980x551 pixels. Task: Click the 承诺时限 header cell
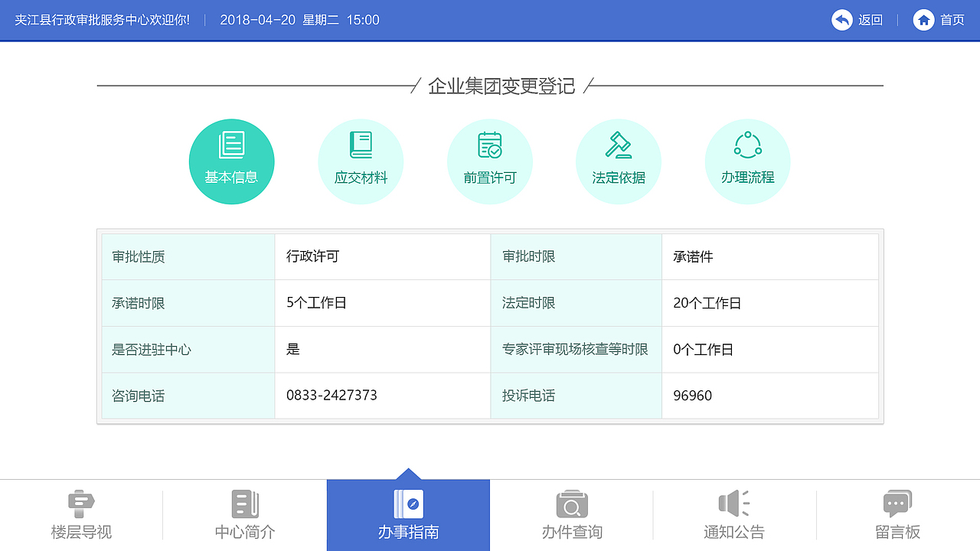click(188, 303)
